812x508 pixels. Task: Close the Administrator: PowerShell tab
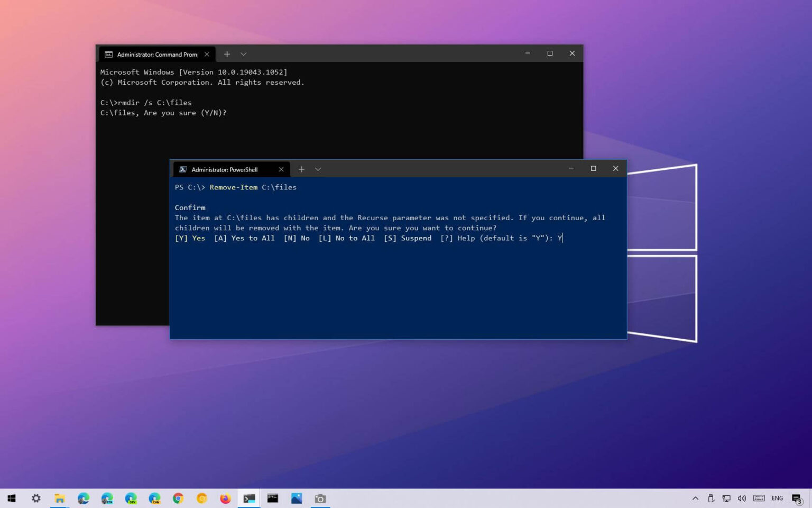[281, 169]
